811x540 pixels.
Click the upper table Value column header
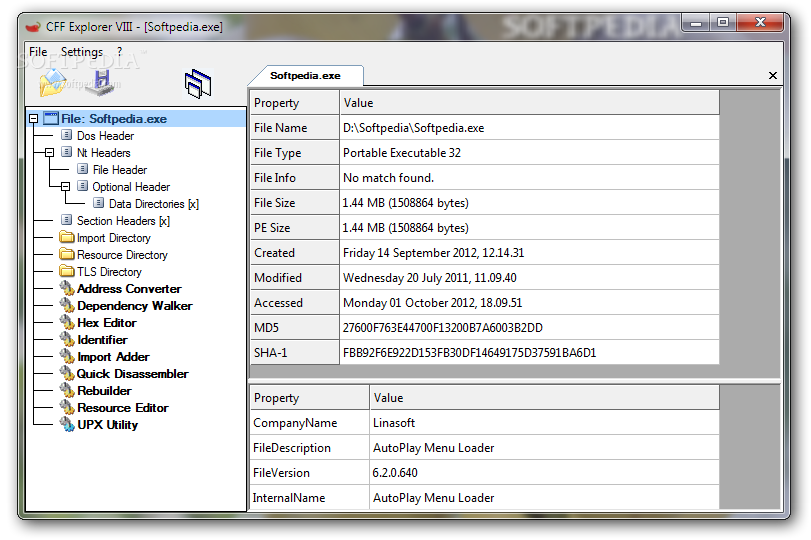[x=530, y=102]
